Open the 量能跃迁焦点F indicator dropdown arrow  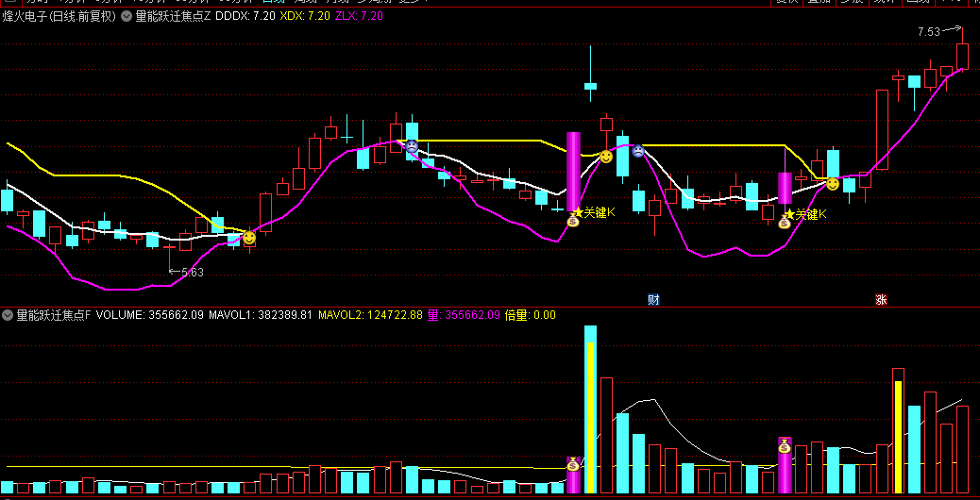tap(8, 315)
